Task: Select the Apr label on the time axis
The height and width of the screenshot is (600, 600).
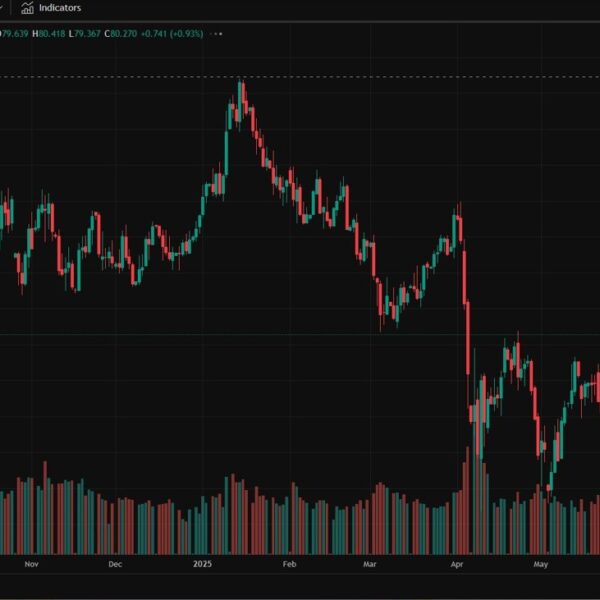Action: (x=457, y=564)
